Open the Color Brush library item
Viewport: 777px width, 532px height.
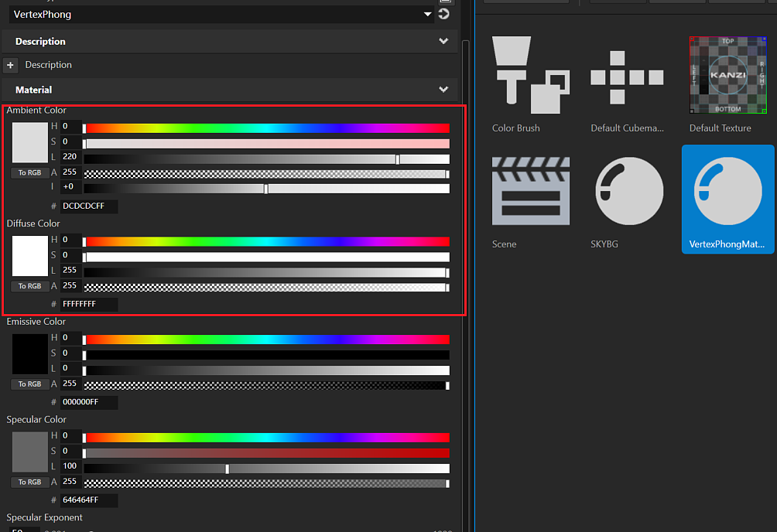530,85
